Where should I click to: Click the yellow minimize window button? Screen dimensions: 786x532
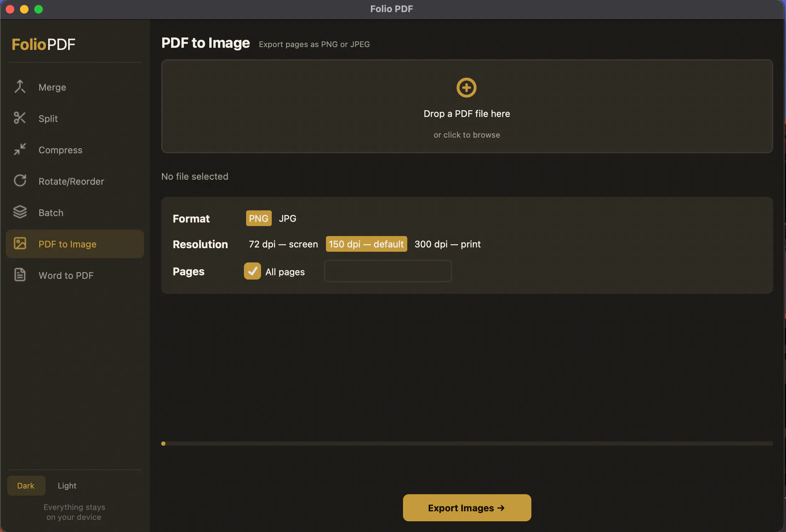tap(24, 9)
